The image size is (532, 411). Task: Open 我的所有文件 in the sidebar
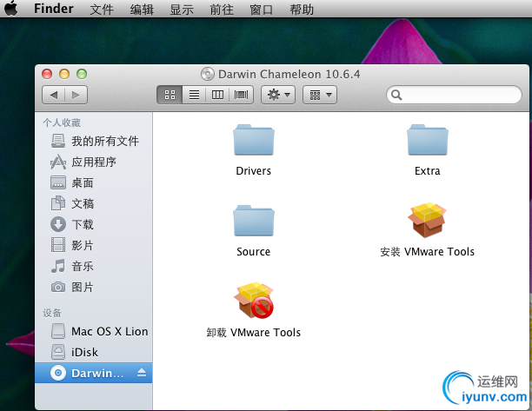coord(95,141)
